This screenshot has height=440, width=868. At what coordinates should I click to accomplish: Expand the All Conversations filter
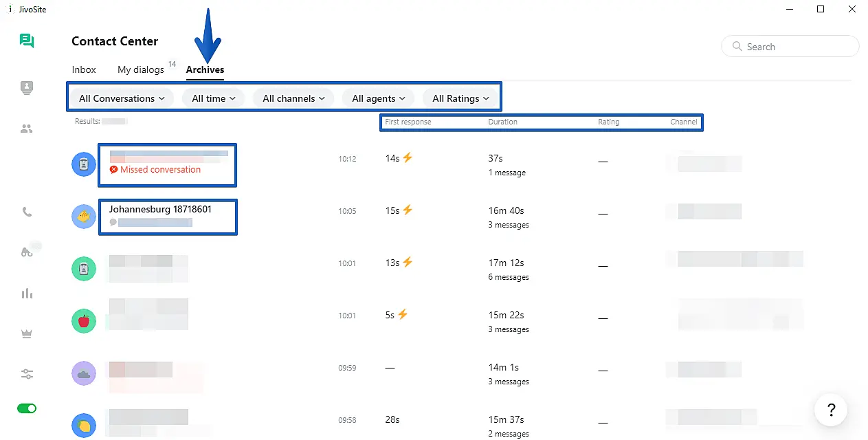click(122, 98)
